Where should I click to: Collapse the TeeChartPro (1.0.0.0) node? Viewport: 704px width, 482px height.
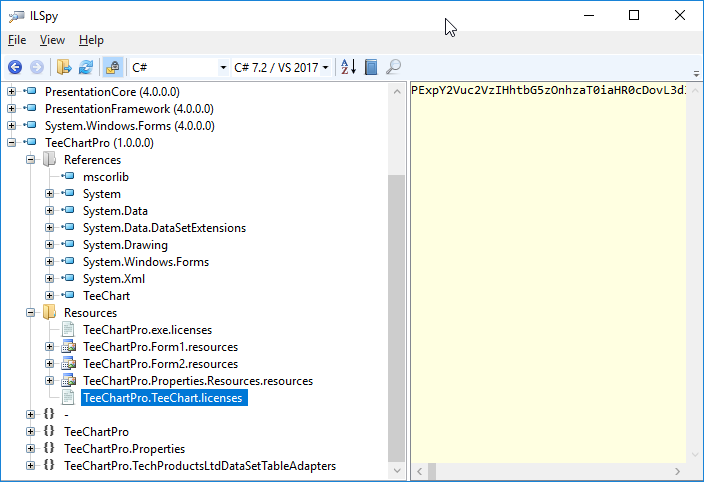12,143
